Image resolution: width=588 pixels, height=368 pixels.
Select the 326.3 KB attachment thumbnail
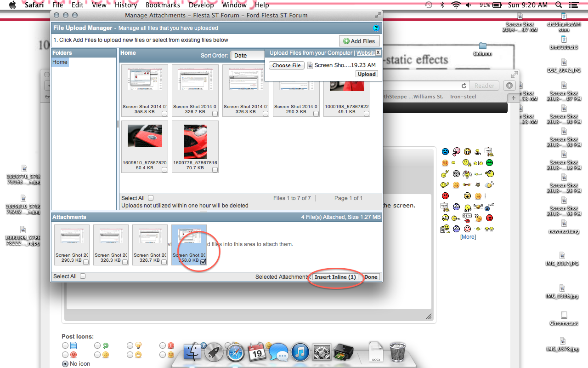111,245
